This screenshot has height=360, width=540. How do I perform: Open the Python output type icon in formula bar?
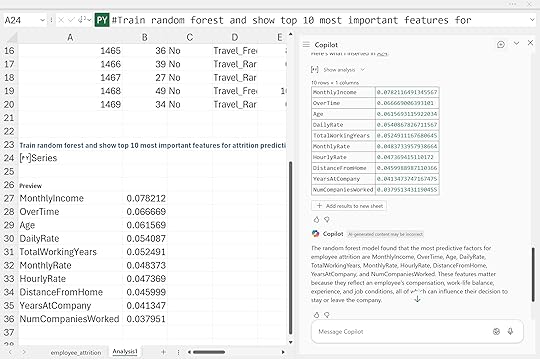(x=84, y=20)
